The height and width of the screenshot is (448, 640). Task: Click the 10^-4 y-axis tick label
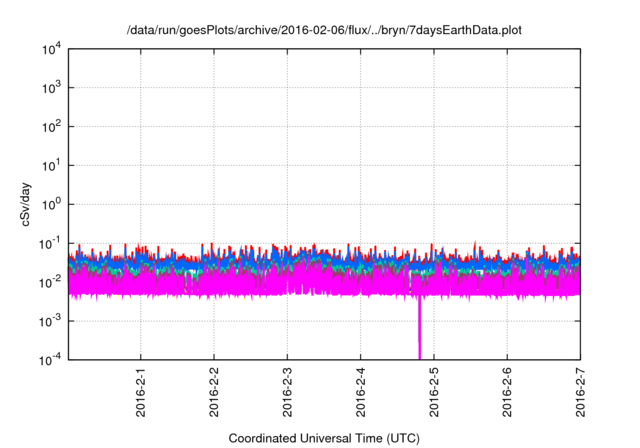point(50,360)
